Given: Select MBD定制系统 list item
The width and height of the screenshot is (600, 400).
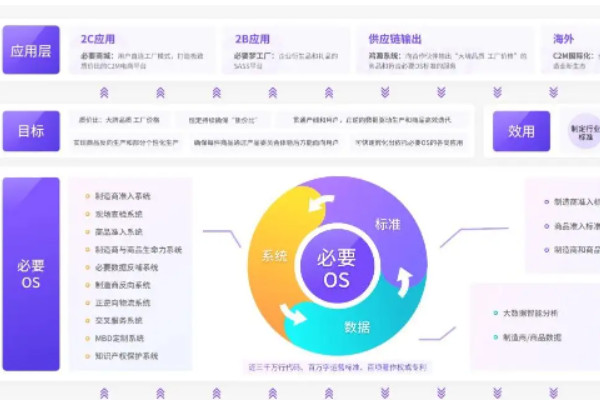Looking at the screenshot, I should 119,338.
